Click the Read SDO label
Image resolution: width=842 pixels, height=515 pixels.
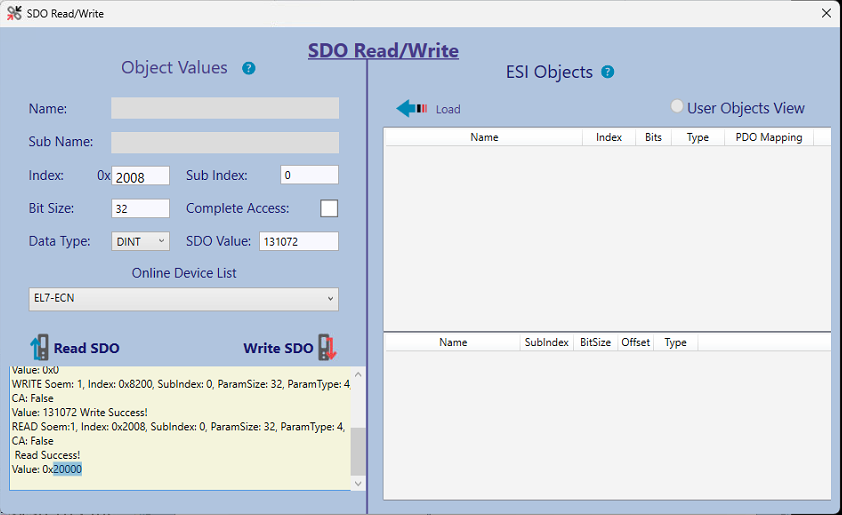[x=86, y=348]
